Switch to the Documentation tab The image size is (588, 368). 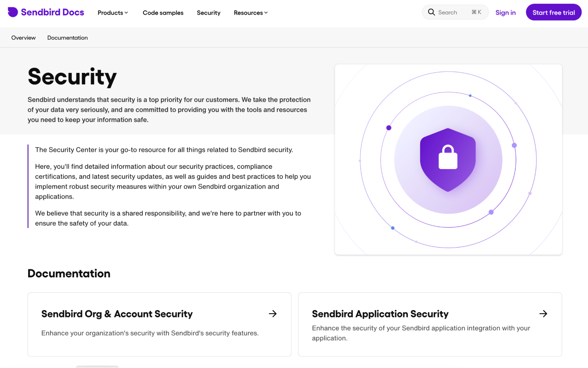(x=67, y=38)
